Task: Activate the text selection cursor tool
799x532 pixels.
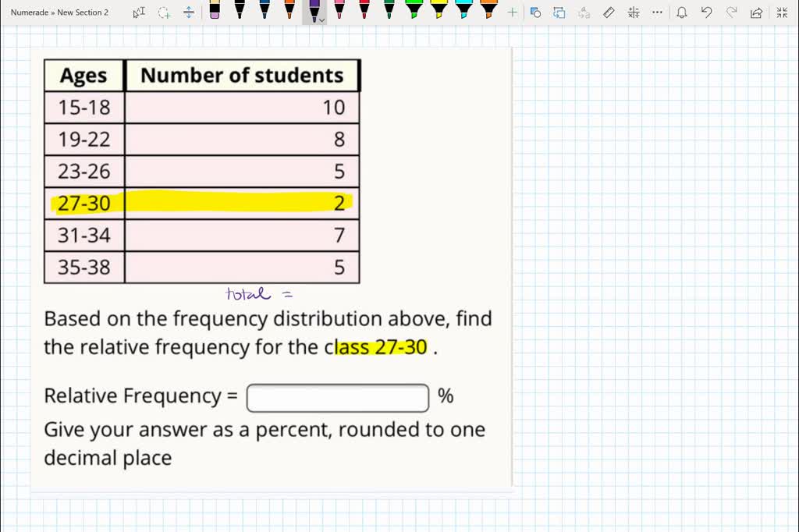Action: point(137,12)
